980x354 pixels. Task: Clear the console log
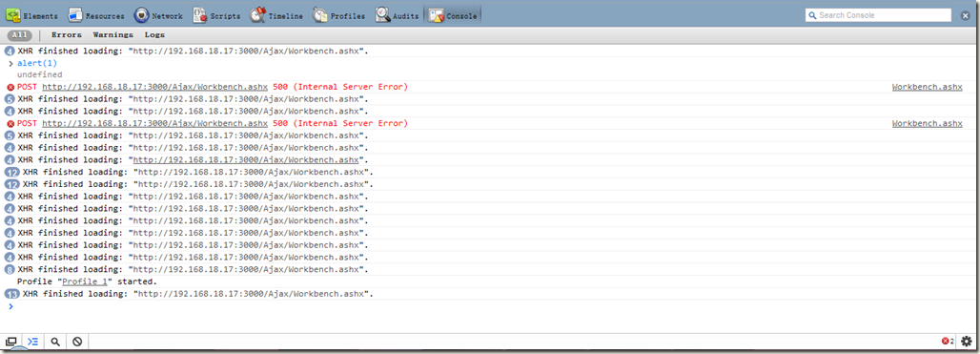[x=77, y=342]
